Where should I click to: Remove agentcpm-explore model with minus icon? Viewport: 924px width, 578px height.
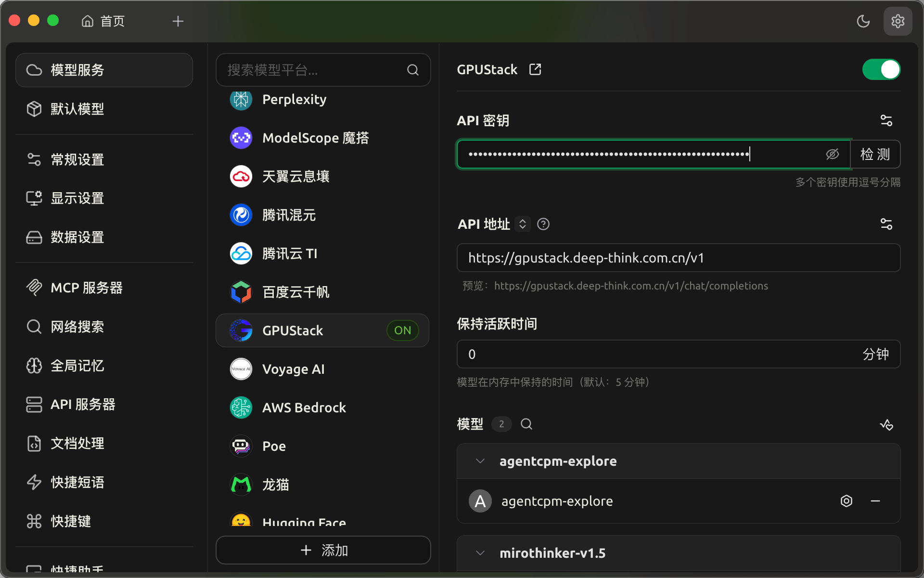coord(875,501)
